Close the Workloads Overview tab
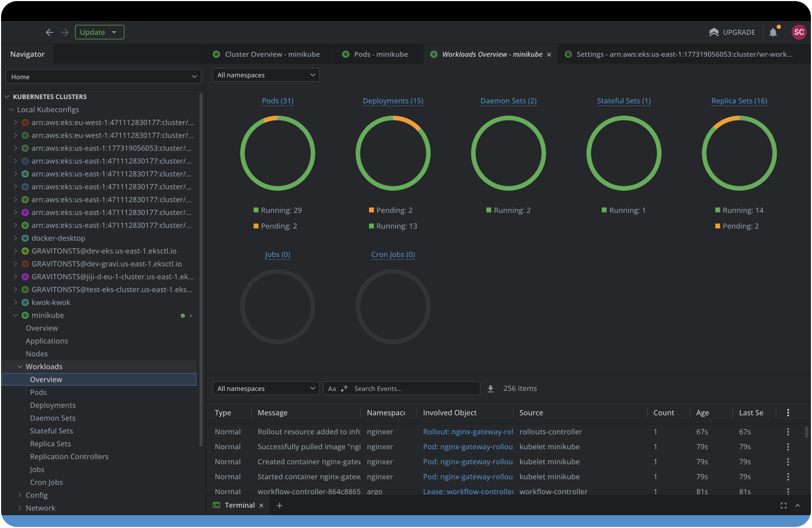 (549, 55)
